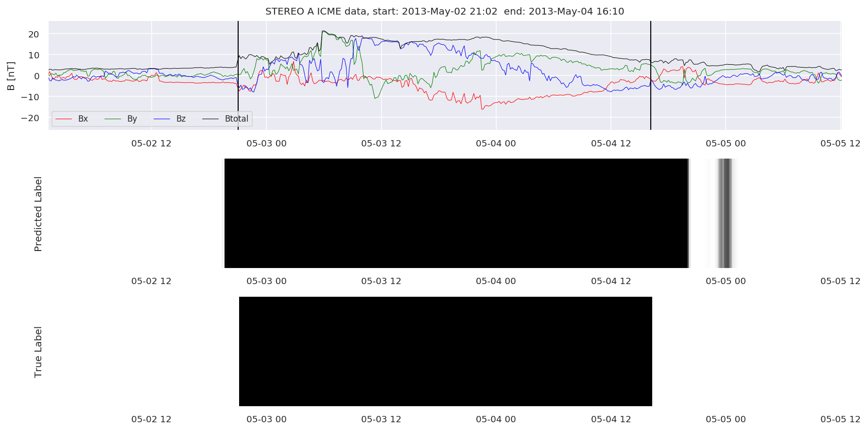Click the red Bx line sample in legend
Screen dimensions: 868x431
click(x=64, y=119)
